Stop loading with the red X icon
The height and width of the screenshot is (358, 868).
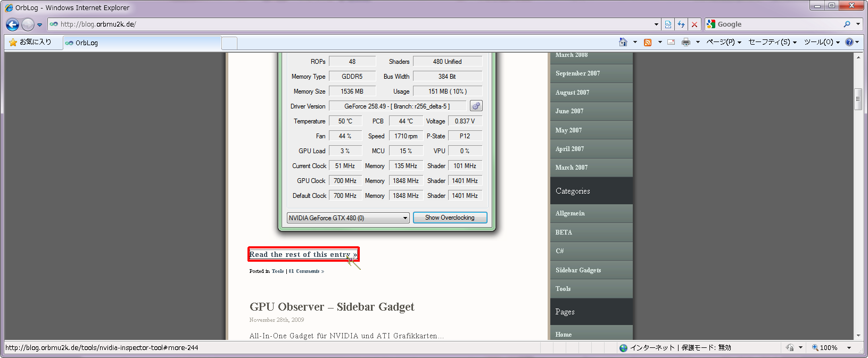(695, 24)
